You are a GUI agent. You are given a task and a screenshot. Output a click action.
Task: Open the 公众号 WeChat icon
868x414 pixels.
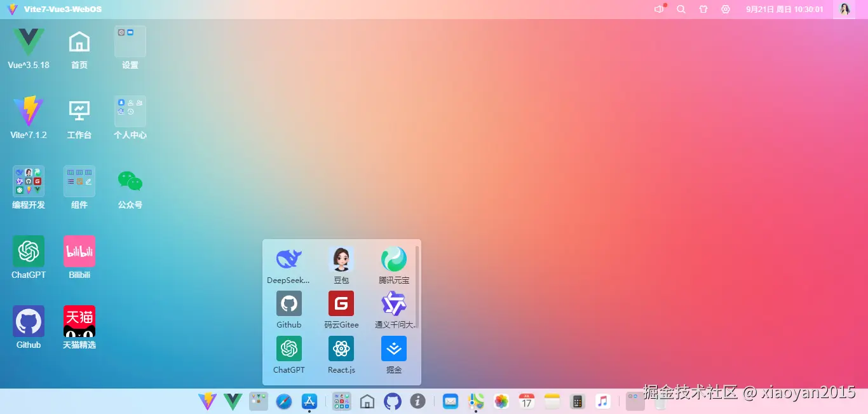point(130,180)
